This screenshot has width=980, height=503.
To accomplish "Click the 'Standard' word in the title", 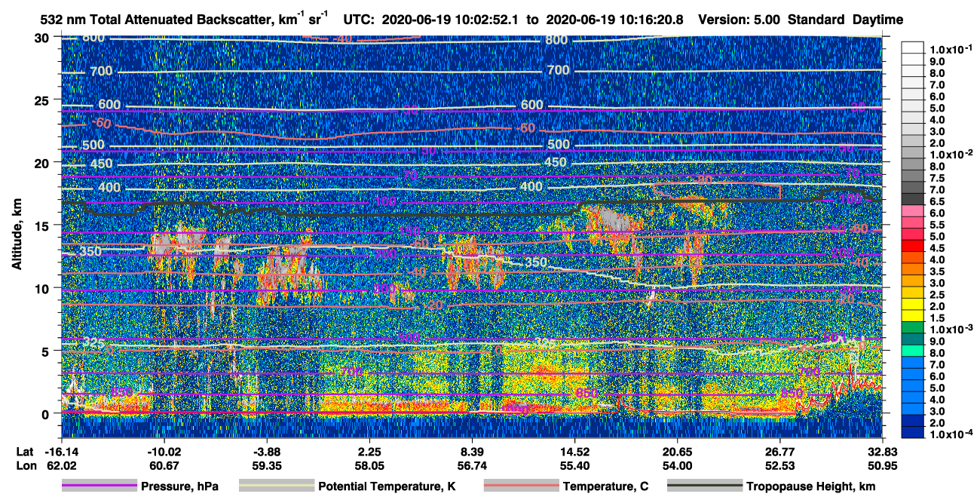I will coord(816,20).
